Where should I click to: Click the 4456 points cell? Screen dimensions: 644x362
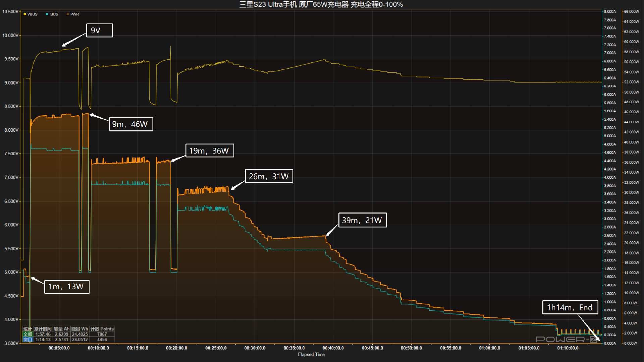click(x=102, y=340)
